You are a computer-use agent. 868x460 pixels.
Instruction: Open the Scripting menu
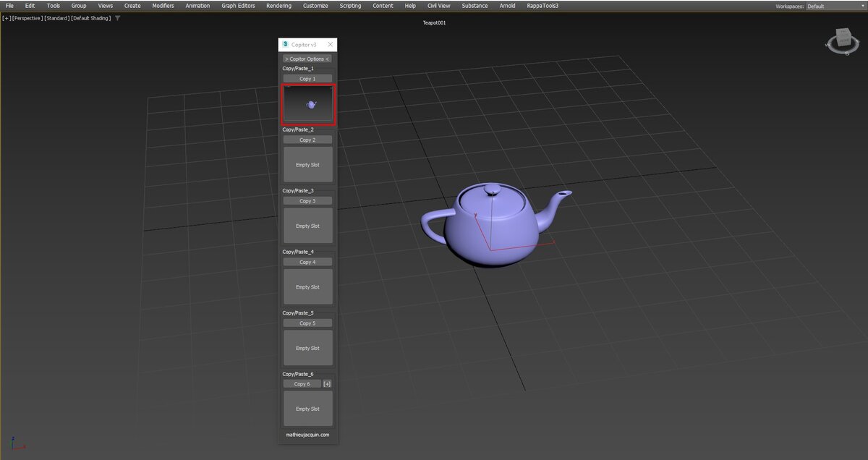coord(350,6)
